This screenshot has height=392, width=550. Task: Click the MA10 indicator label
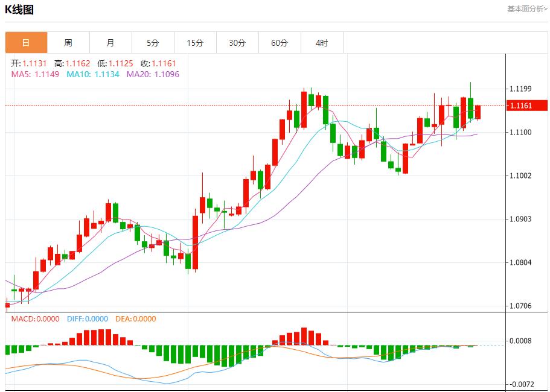tap(92, 74)
